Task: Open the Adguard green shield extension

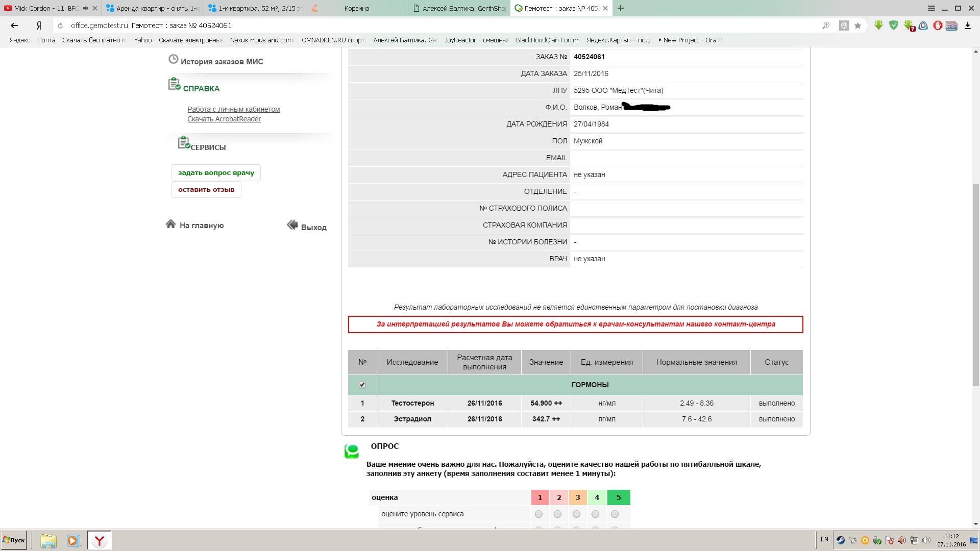Action: tap(894, 26)
